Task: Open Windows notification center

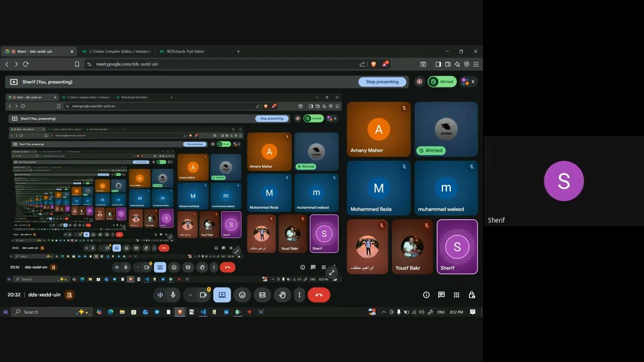Action: click(x=472, y=312)
